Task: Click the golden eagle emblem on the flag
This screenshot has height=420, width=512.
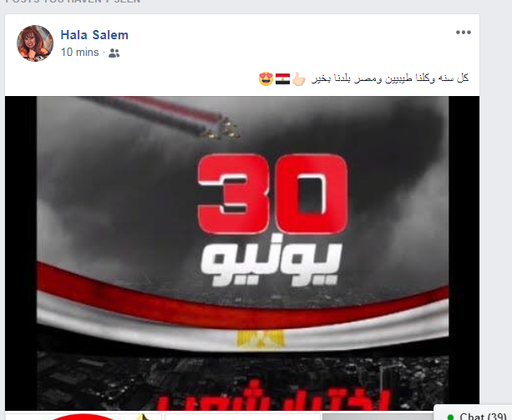Action: (x=261, y=339)
